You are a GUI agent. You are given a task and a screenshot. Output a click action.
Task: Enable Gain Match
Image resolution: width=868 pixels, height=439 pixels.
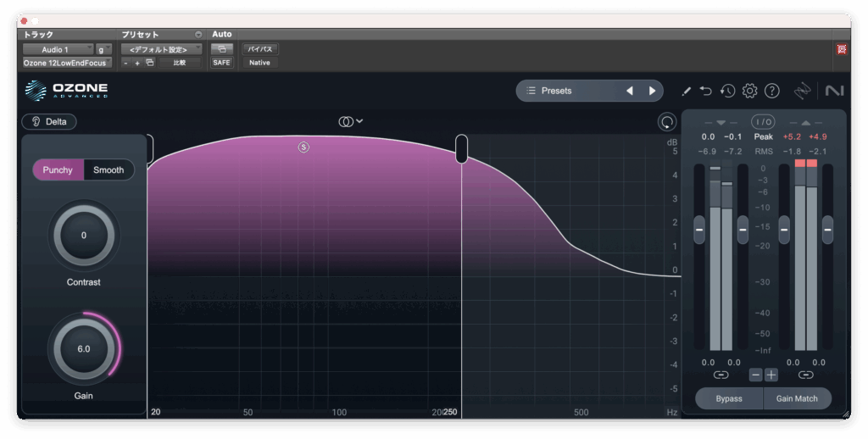[x=797, y=398]
